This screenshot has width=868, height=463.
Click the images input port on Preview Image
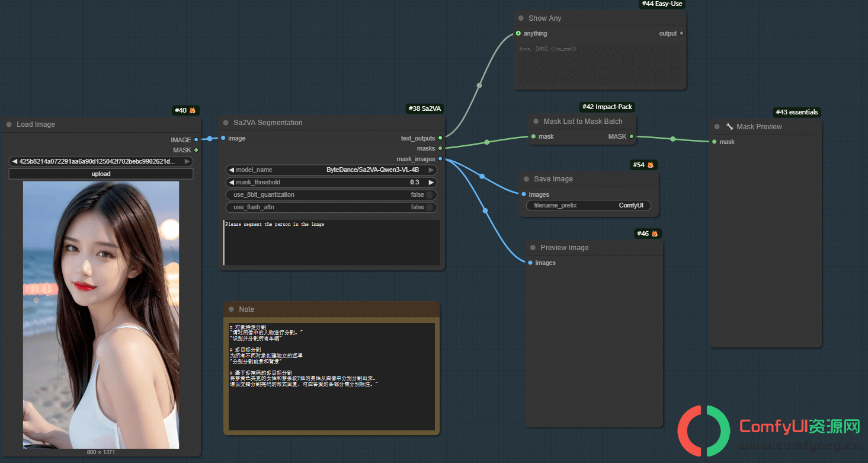[x=530, y=263]
